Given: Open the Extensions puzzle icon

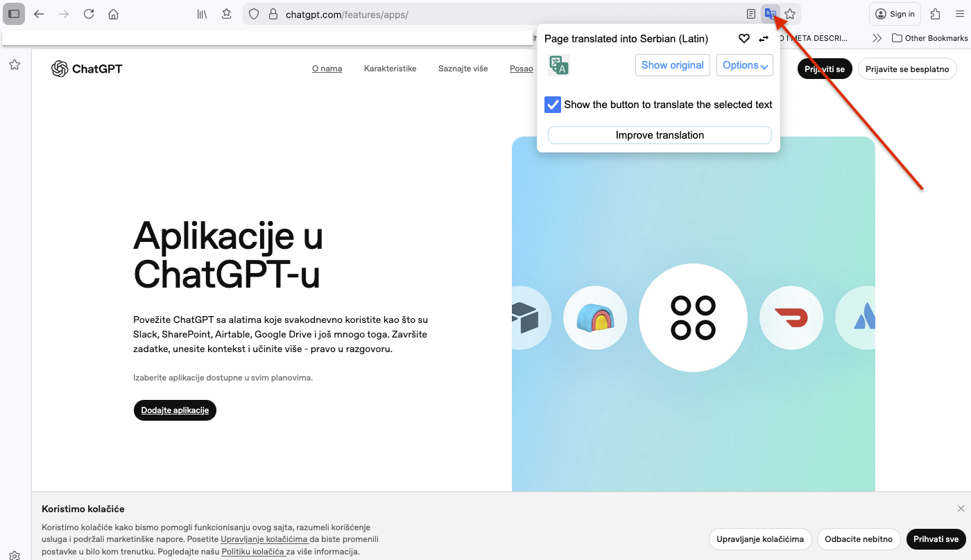Looking at the screenshot, I should (936, 14).
